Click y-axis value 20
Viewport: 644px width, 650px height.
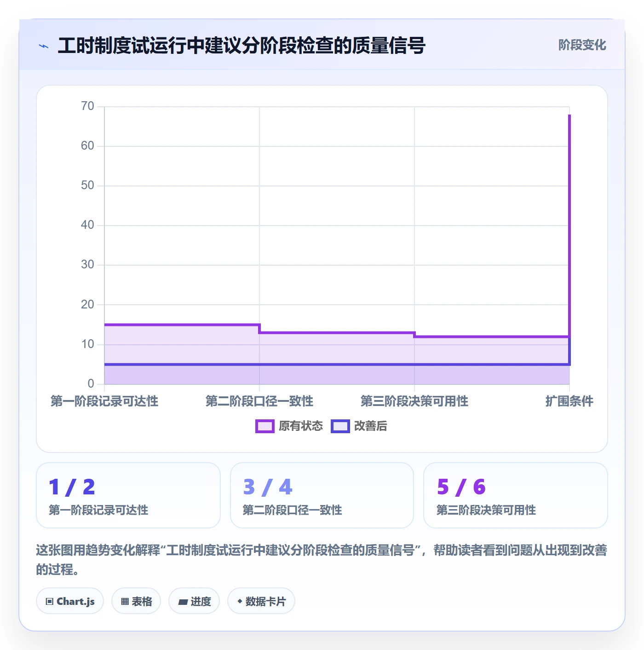coord(87,305)
